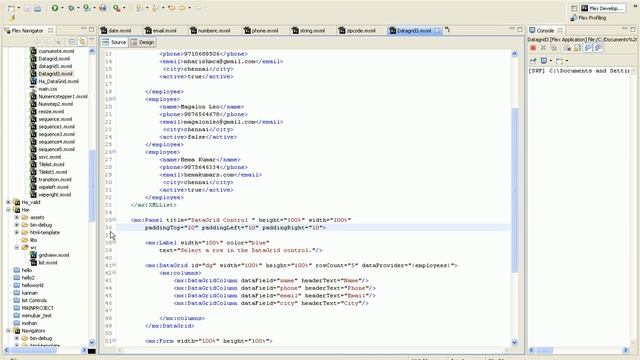The image size is (640, 360).
Task: Click Remove Launch icon in Console
Action: (543, 48)
